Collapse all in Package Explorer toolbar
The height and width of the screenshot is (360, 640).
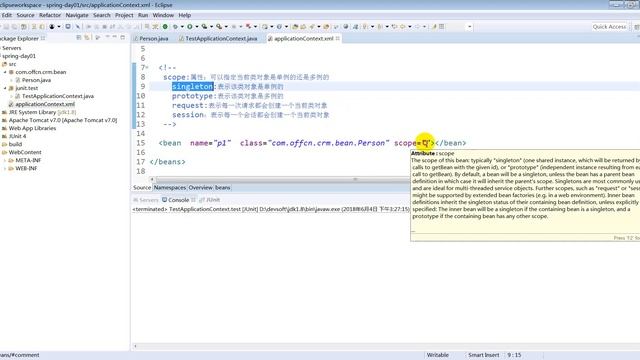tap(79, 38)
